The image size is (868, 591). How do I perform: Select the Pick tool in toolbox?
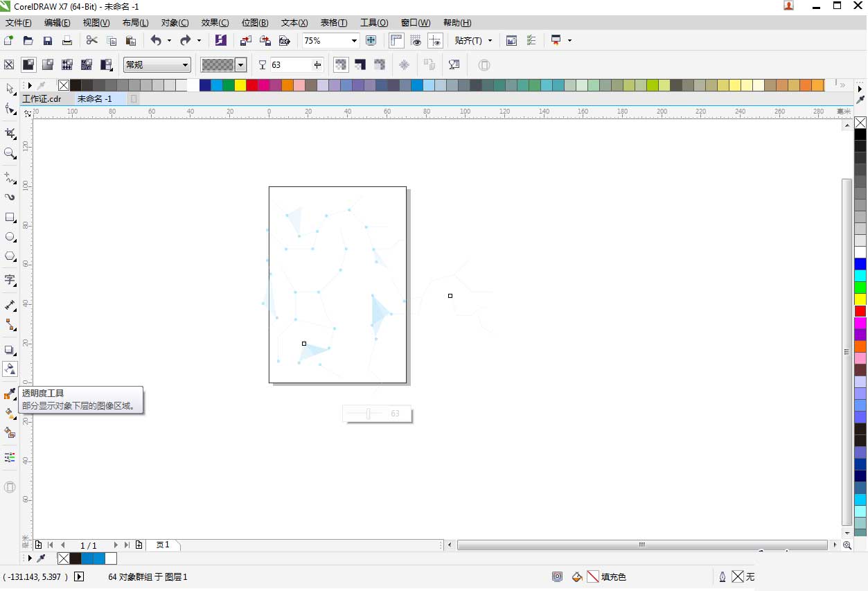[x=10, y=89]
